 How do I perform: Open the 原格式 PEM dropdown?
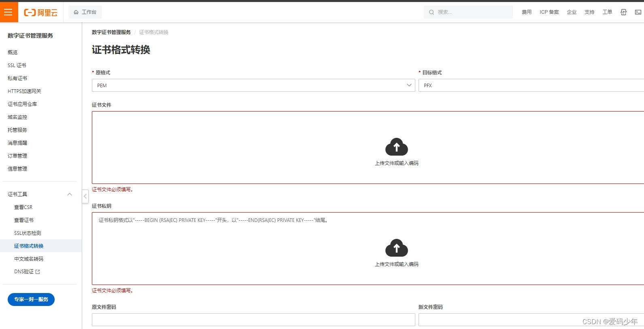253,85
